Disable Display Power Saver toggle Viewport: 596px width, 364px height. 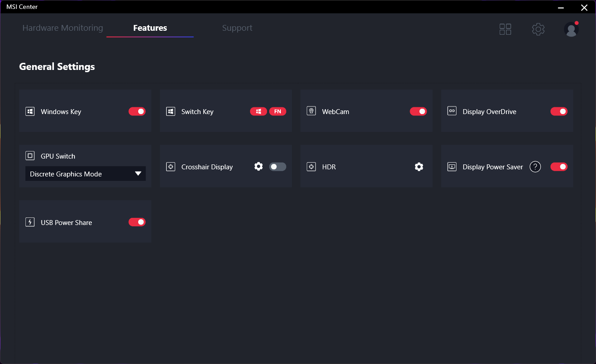tap(559, 167)
